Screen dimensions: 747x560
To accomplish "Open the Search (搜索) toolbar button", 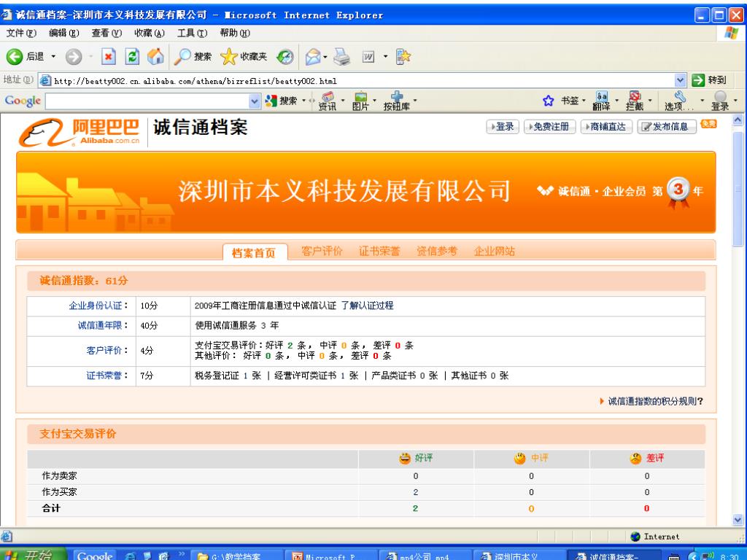I will tap(193, 57).
